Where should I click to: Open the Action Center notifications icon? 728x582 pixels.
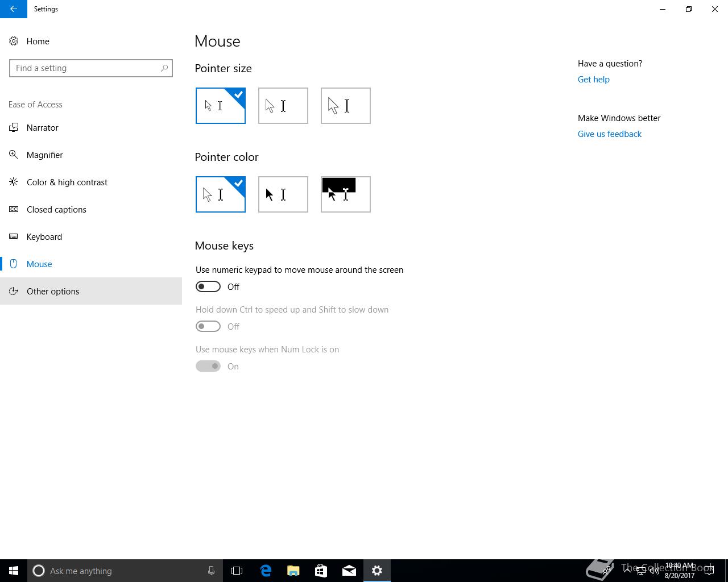coord(709,571)
